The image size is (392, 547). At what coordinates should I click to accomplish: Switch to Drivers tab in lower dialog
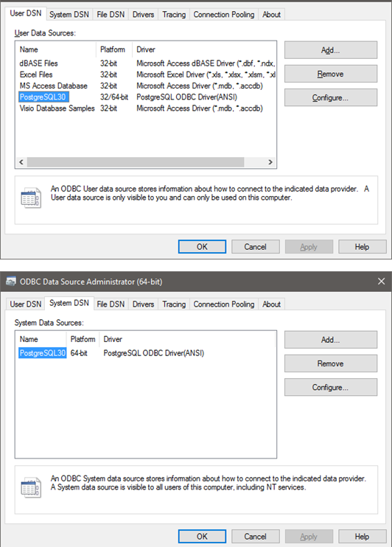click(143, 304)
